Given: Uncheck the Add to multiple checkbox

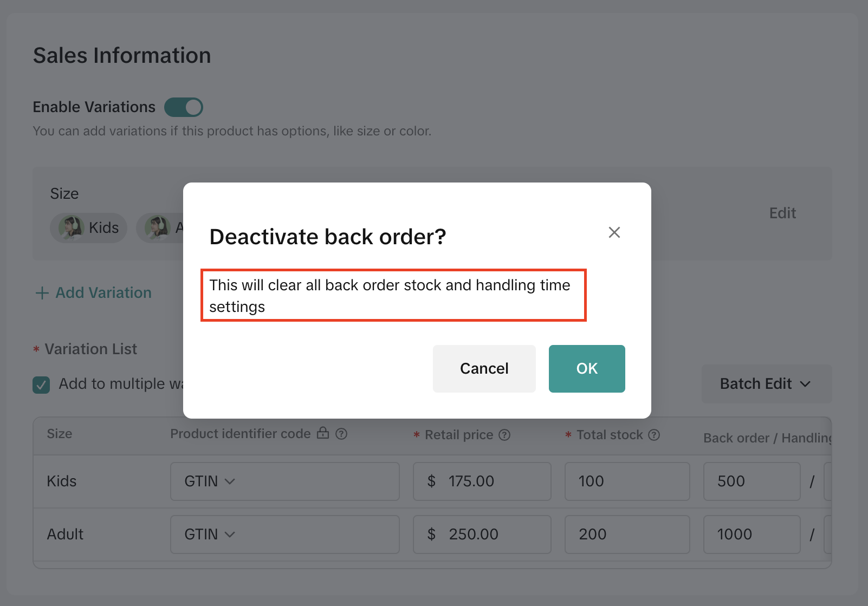Looking at the screenshot, I should pyautogui.click(x=41, y=385).
